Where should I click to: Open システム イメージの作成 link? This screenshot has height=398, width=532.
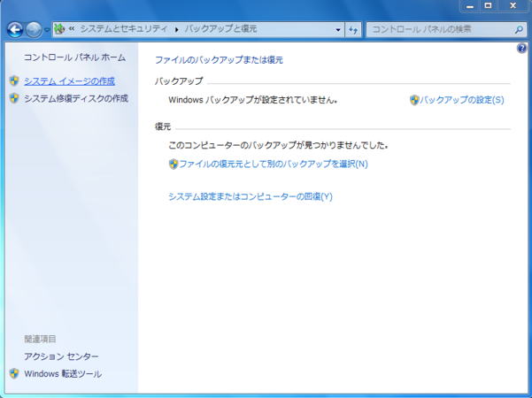[x=69, y=80]
